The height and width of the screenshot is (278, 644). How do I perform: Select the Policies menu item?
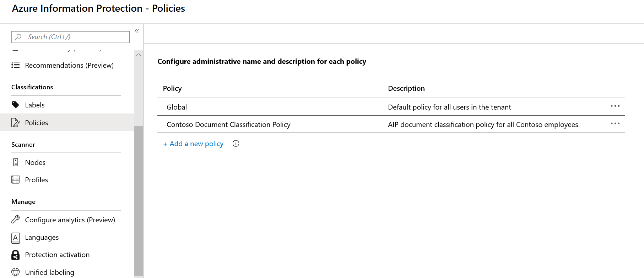click(x=67, y=122)
